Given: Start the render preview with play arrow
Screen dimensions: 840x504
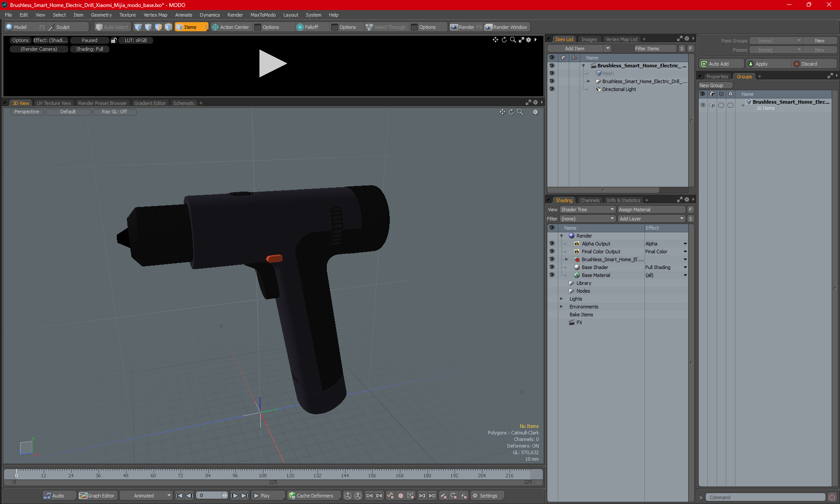Looking at the screenshot, I should tap(272, 63).
